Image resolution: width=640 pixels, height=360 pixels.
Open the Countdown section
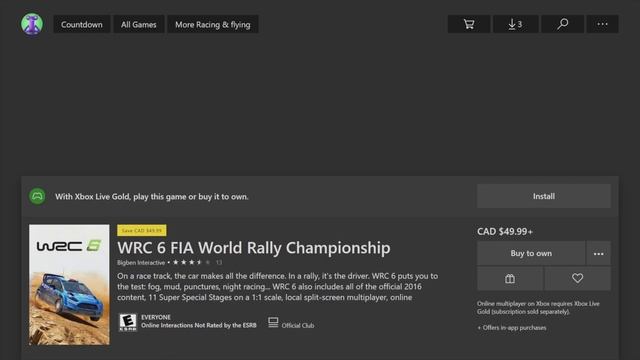(82, 24)
